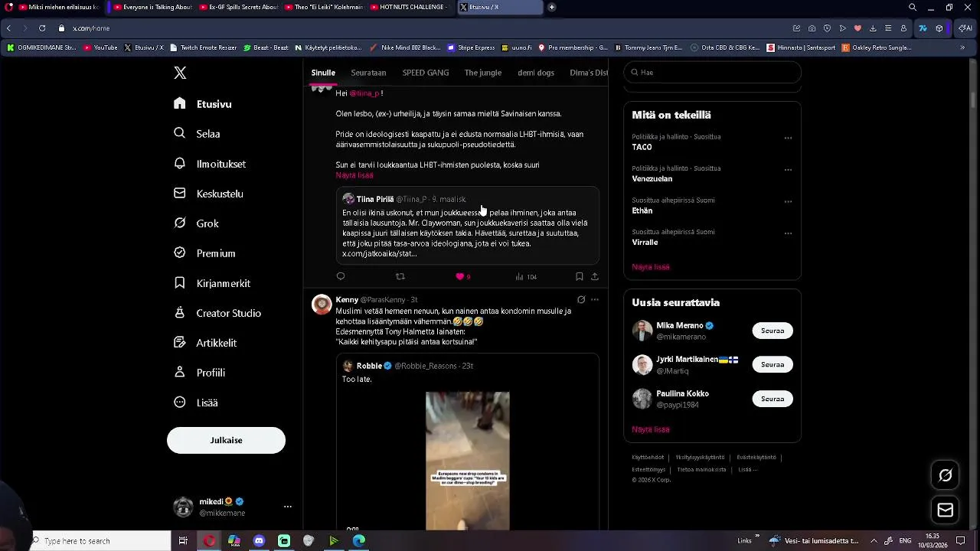
Task: Click the Hae search field
Action: (x=712, y=72)
